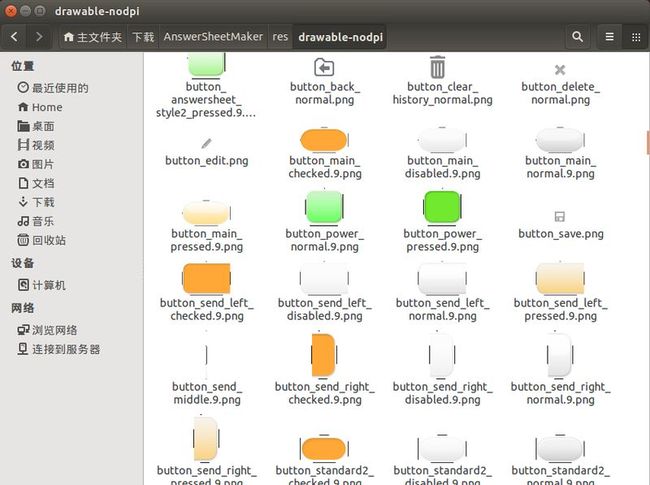Image resolution: width=650 pixels, height=485 pixels.
Task: Open 主文件夹 in the path bar
Action: [93, 37]
